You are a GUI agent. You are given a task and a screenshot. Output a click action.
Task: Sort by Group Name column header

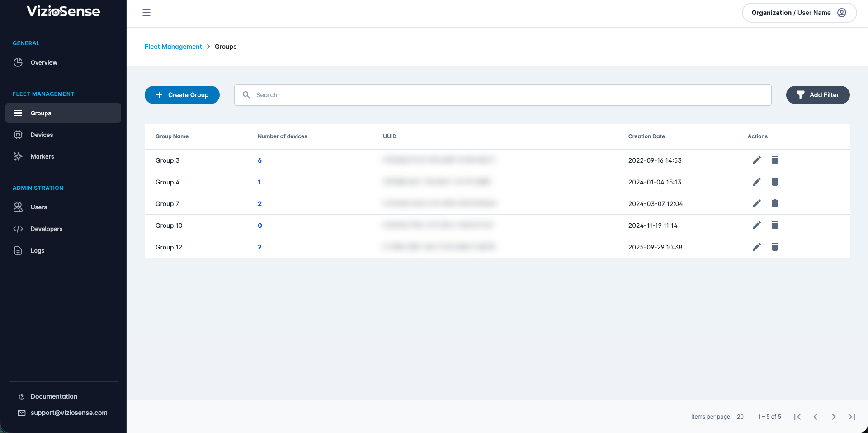tap(172, 136)
